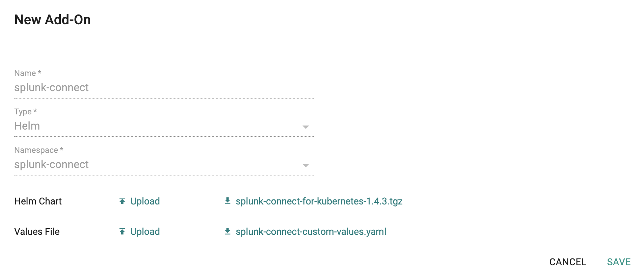Image resolution: width=644 pixels, height=276 pixels.
Task: Open the Type field showing Helm
Action: [x=164, y=126]
